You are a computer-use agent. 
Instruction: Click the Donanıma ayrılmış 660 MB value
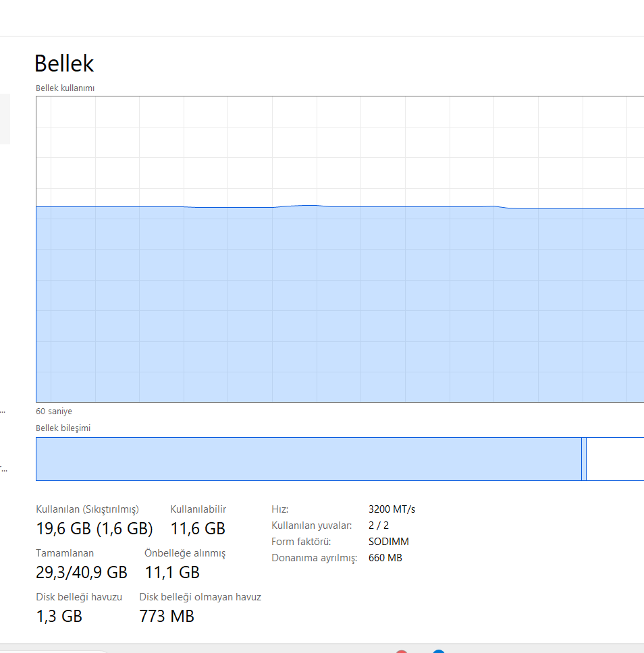[x=385, y=558]
